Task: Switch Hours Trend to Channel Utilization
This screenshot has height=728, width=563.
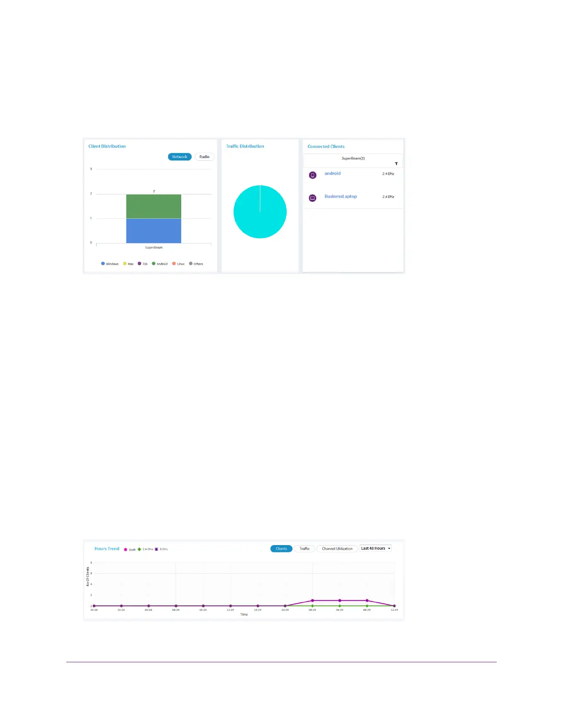Action: [337, 549]
